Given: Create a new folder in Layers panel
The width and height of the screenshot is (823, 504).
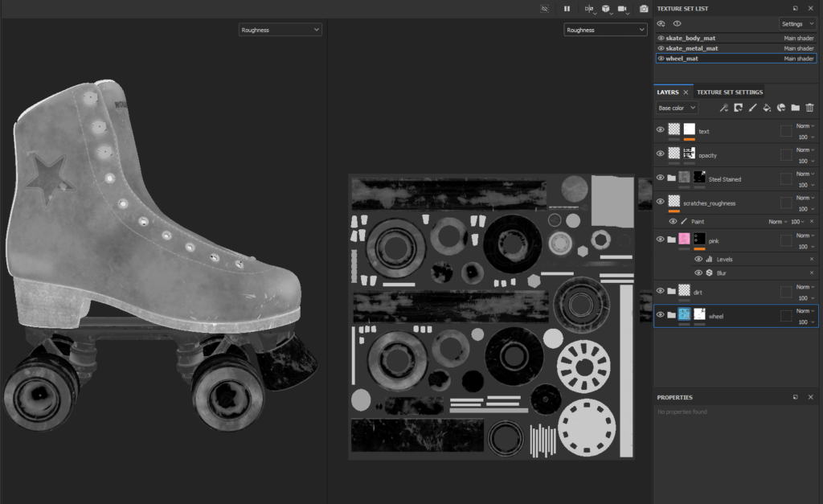Looking at the screenshot, I should (x=795, y=108).
